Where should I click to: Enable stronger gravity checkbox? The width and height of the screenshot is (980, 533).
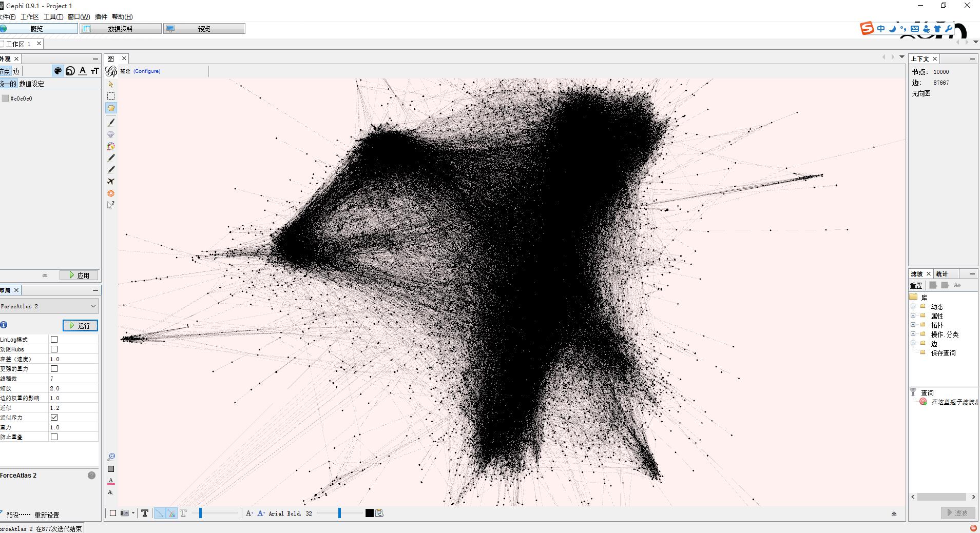coord(54,369)
